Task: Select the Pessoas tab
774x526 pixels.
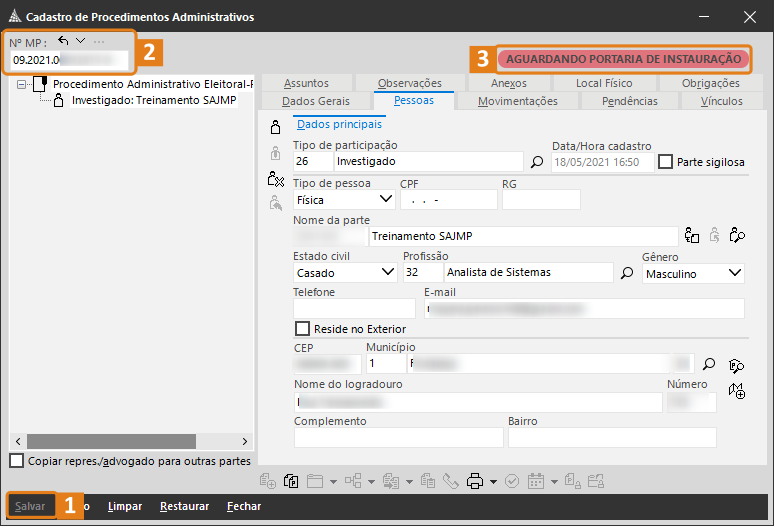Action: click(x=414, y=101)
